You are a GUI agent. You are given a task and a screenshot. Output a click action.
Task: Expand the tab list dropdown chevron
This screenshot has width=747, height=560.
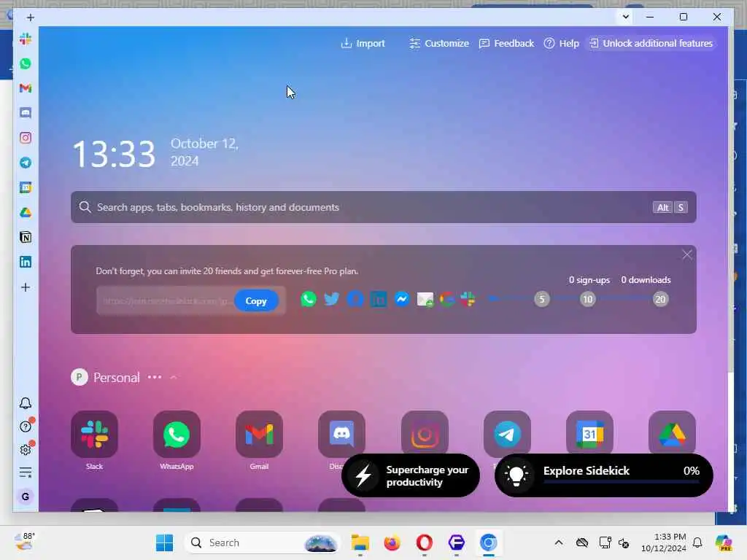625,17
